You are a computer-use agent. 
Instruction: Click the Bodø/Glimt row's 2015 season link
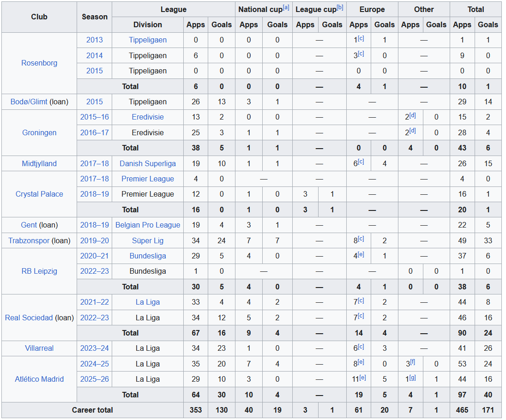[x=94, y=102]
